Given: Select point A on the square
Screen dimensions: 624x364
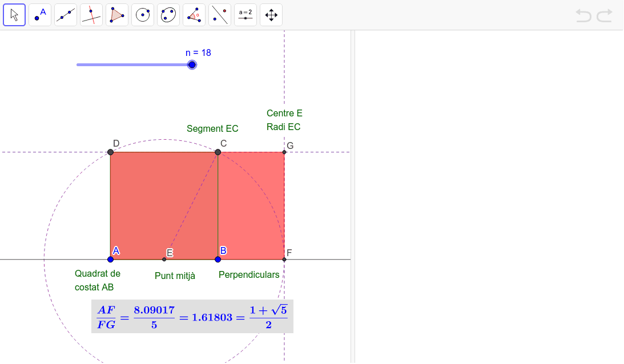Looking at the screenshot, I should pos(110,260).
